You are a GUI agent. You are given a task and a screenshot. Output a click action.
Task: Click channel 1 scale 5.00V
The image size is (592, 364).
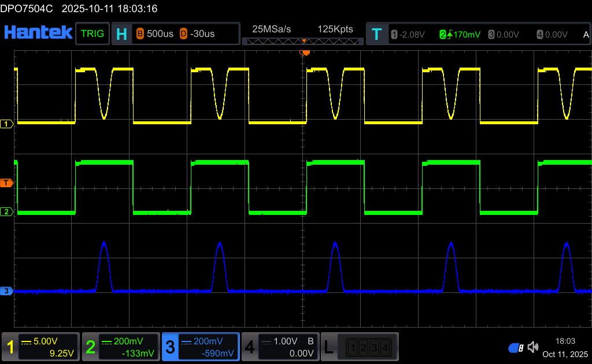46,341
